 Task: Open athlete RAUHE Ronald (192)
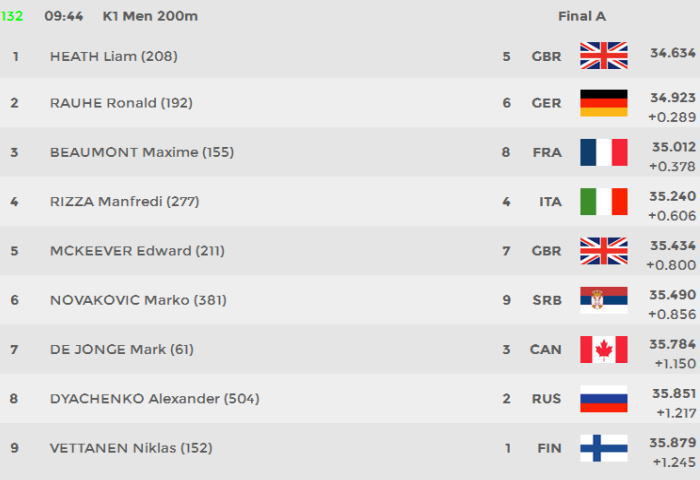tap(121, 103)
